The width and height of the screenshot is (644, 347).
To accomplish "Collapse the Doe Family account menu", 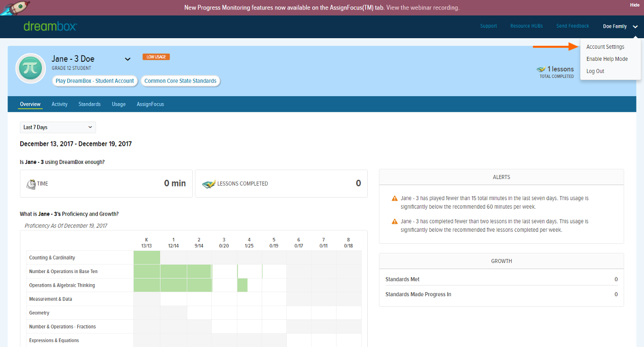I will [635, 27].
